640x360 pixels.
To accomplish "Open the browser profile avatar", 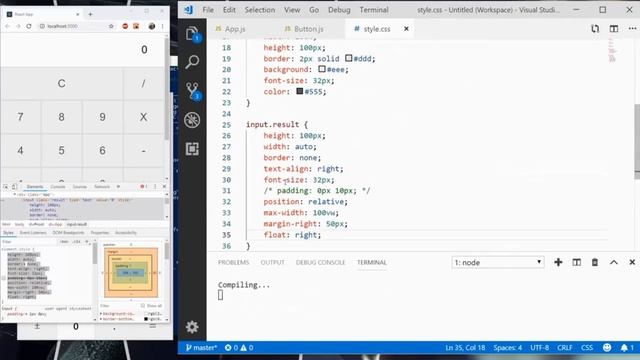I will pyautogui.click(x=151, y=26).
